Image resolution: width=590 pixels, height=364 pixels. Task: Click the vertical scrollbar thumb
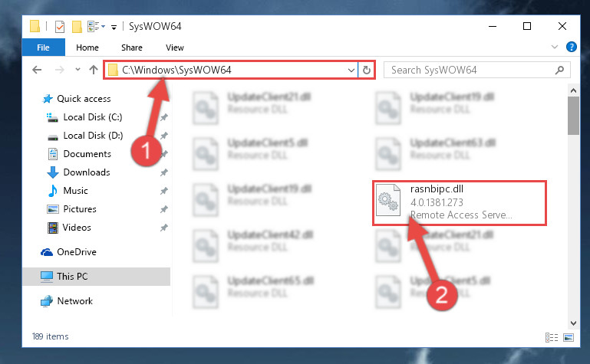point(573,116)
